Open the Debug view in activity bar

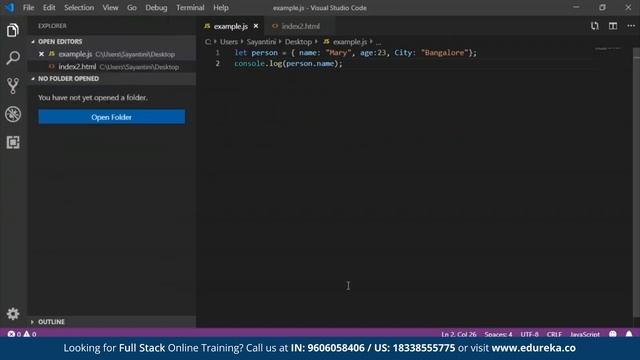(13, 114)
